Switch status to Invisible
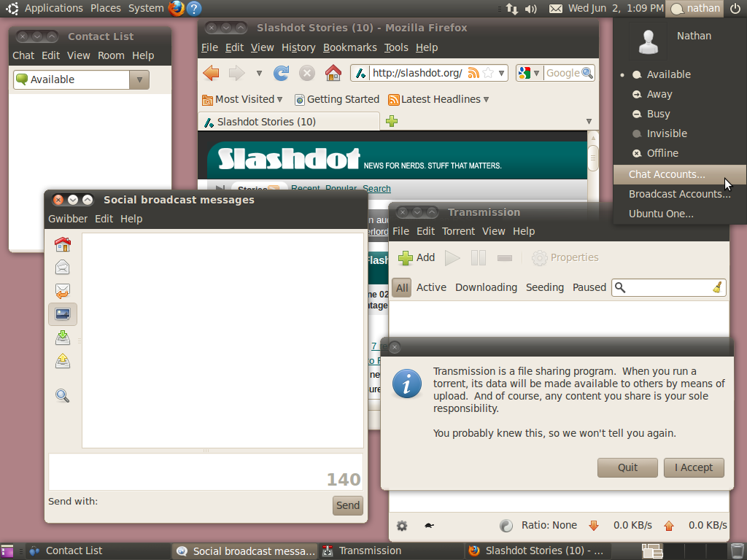 666,133
